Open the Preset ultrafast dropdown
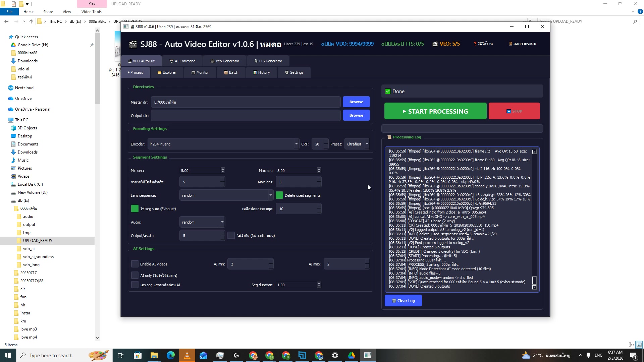 click(367, 144)
